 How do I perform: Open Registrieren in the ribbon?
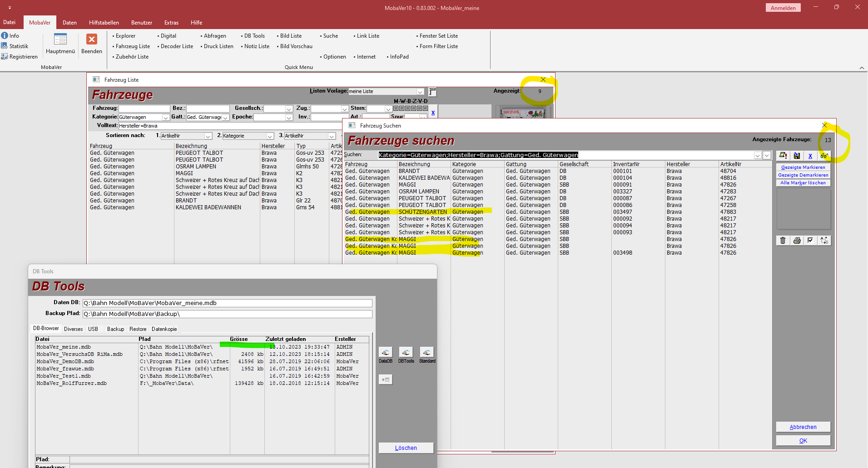pyautogui.click(x=20, y=56)
